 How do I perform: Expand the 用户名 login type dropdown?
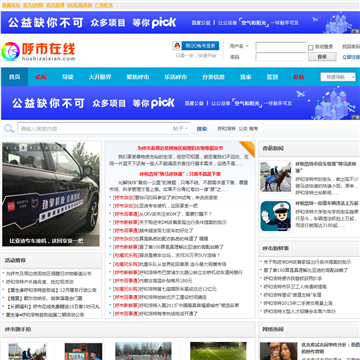(239, 46)
